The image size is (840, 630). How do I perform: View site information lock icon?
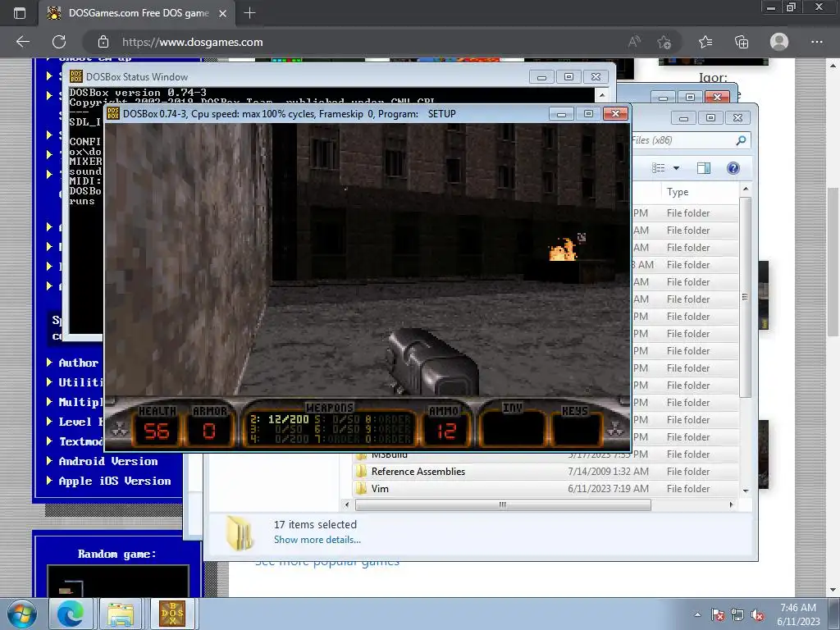tap(103, 42)
